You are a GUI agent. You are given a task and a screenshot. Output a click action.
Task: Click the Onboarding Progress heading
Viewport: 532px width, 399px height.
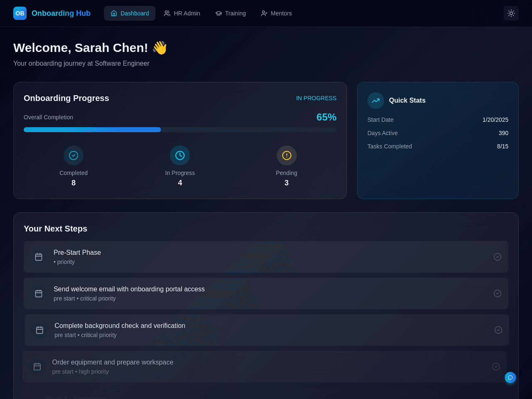coord(66,98)
